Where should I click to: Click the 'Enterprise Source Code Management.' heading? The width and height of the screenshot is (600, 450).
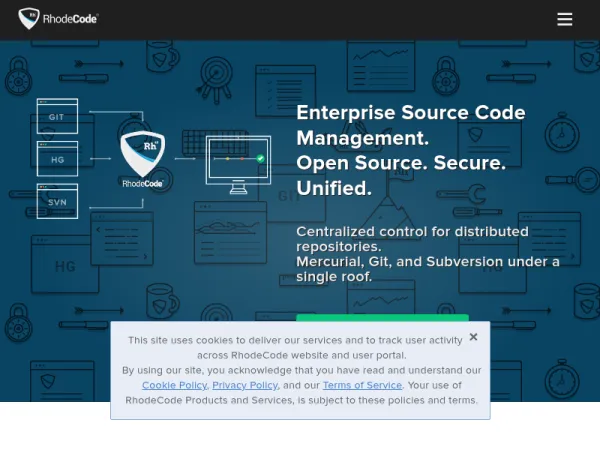[x=411, y=125]
